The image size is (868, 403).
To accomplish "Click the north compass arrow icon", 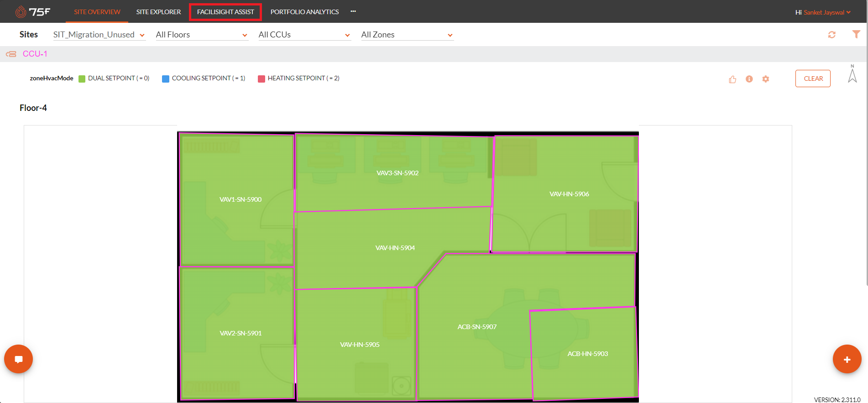I will tap(852, 73).
